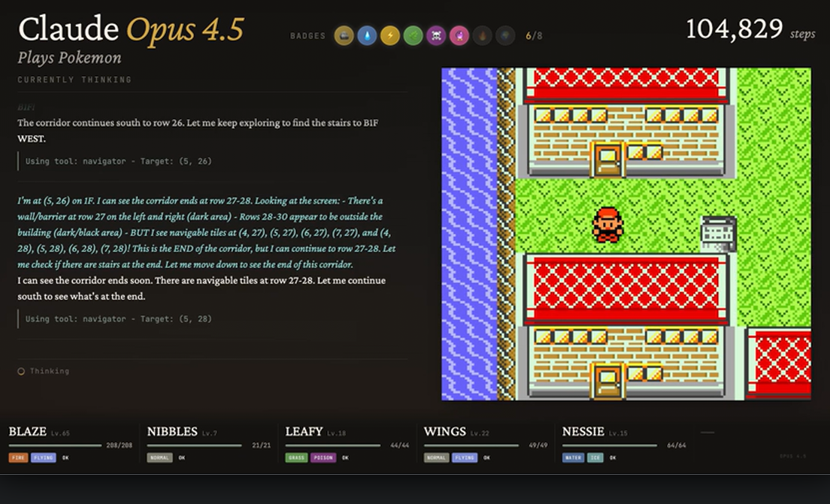
Task: Click Nibbles' 21/21 HP value
Action: tap(262, 445)
